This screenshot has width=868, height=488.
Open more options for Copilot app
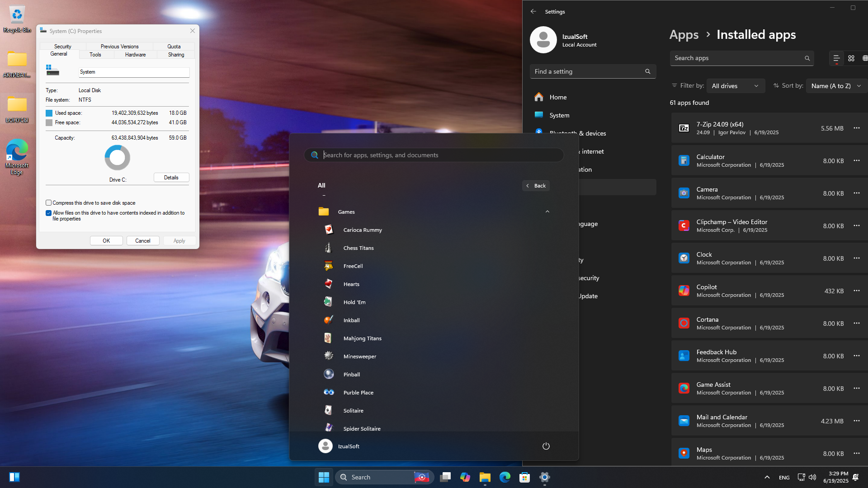point(857,291)
